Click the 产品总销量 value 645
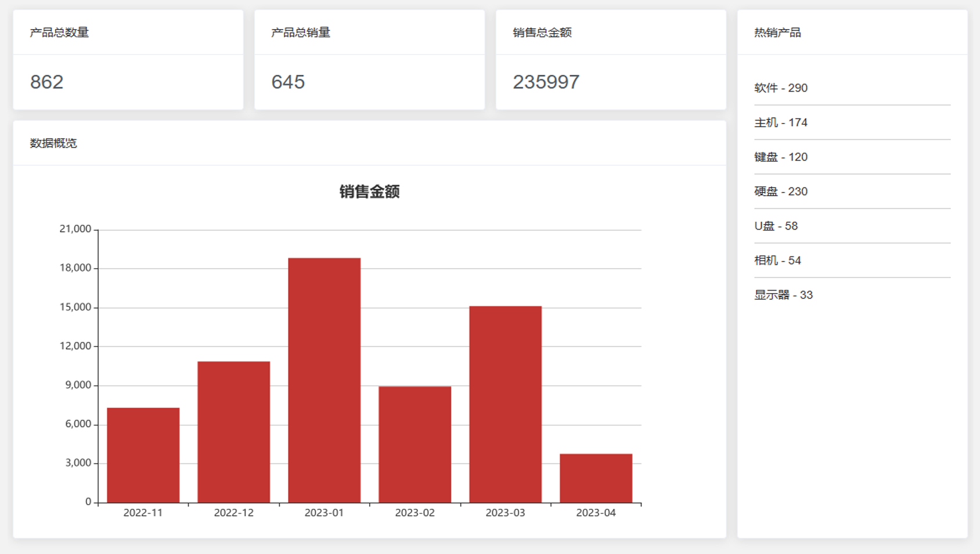This screenshot has height=554, width=980. point(288,82)
